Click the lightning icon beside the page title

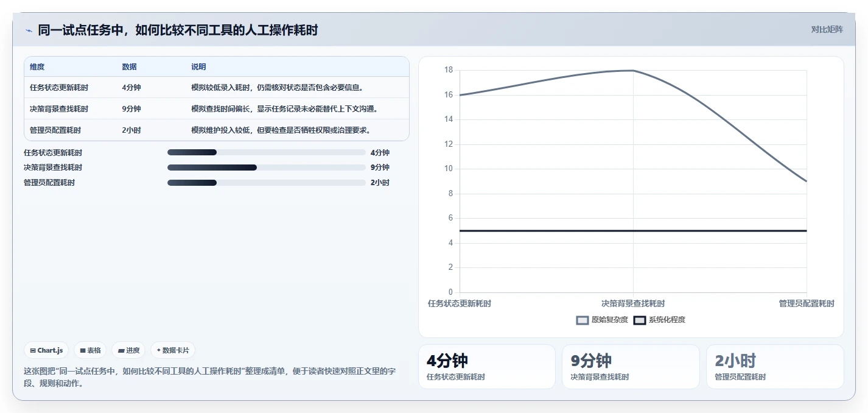pos(29,30)
